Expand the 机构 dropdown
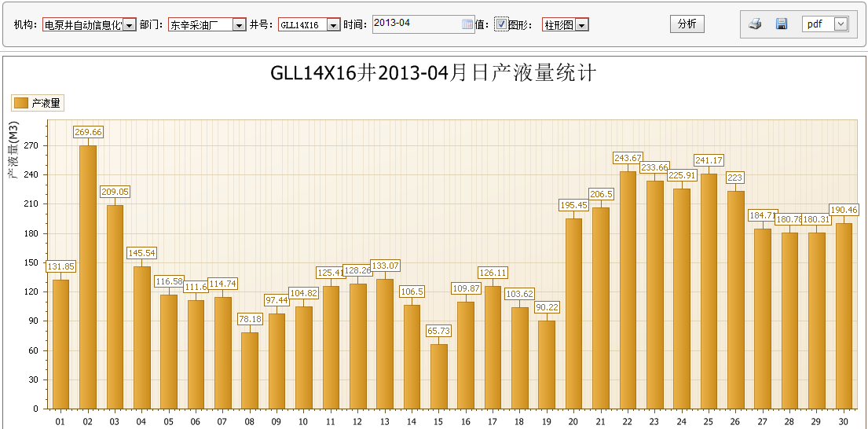 tap(130, 25)
